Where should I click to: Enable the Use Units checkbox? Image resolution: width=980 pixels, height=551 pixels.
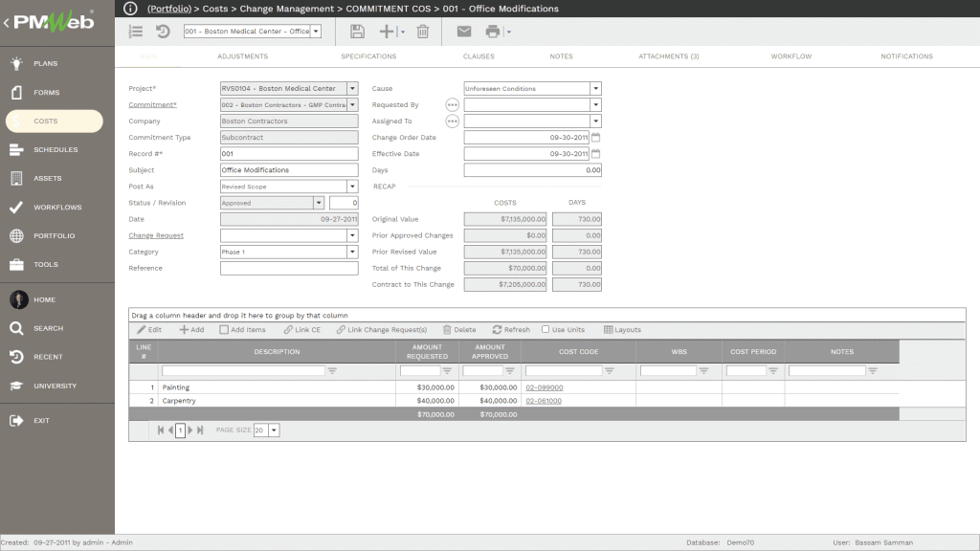[x=546, y=329]
